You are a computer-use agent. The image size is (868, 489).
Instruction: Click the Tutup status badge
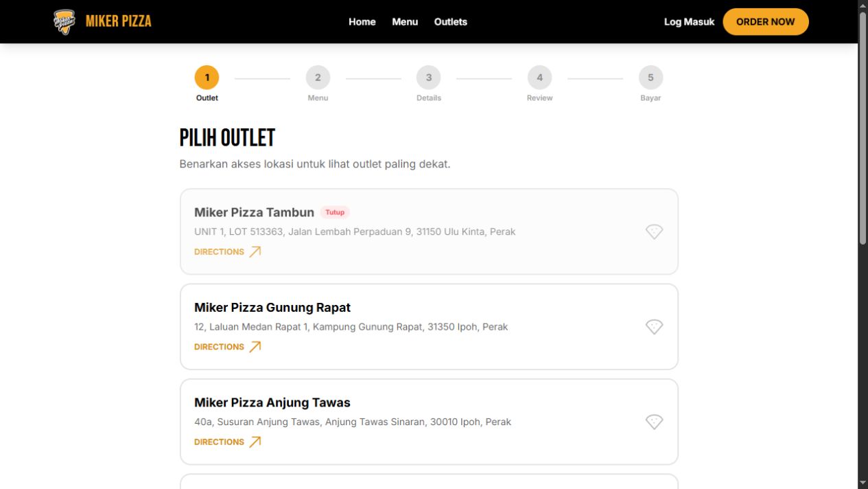tap(335, 212)
